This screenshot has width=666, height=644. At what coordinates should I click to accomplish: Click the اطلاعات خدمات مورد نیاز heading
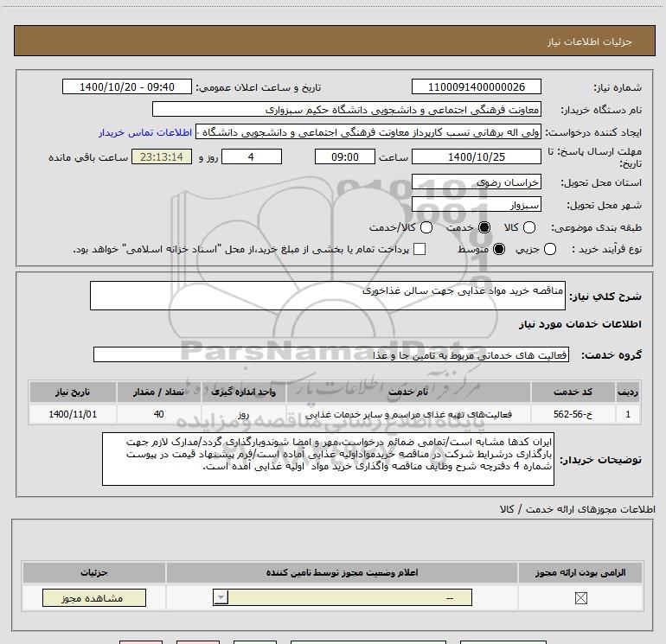580,324
